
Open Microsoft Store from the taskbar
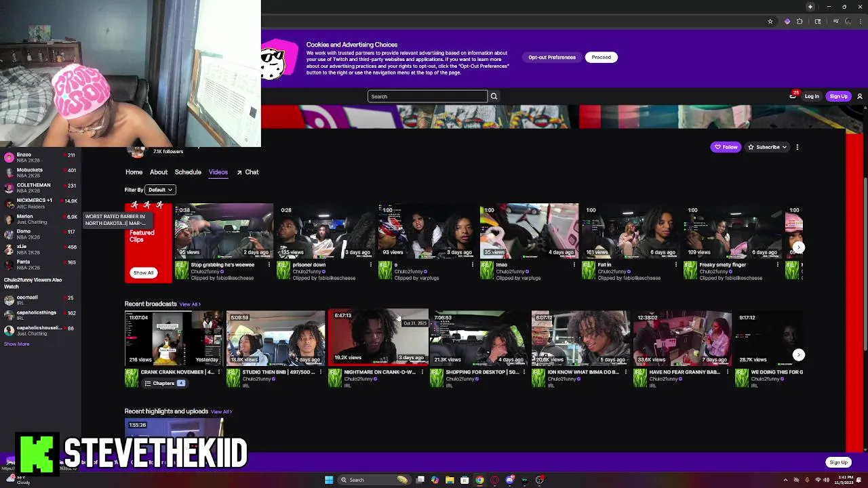465,480
